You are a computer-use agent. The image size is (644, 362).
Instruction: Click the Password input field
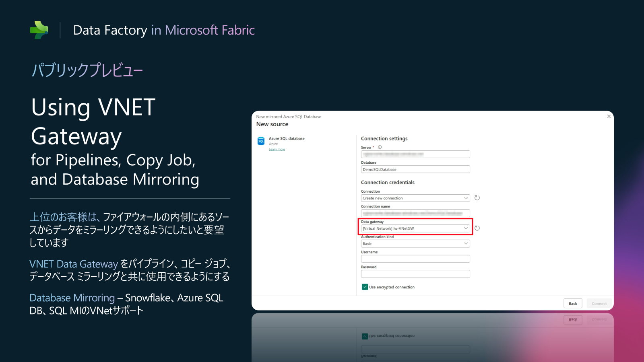point(415,274)
